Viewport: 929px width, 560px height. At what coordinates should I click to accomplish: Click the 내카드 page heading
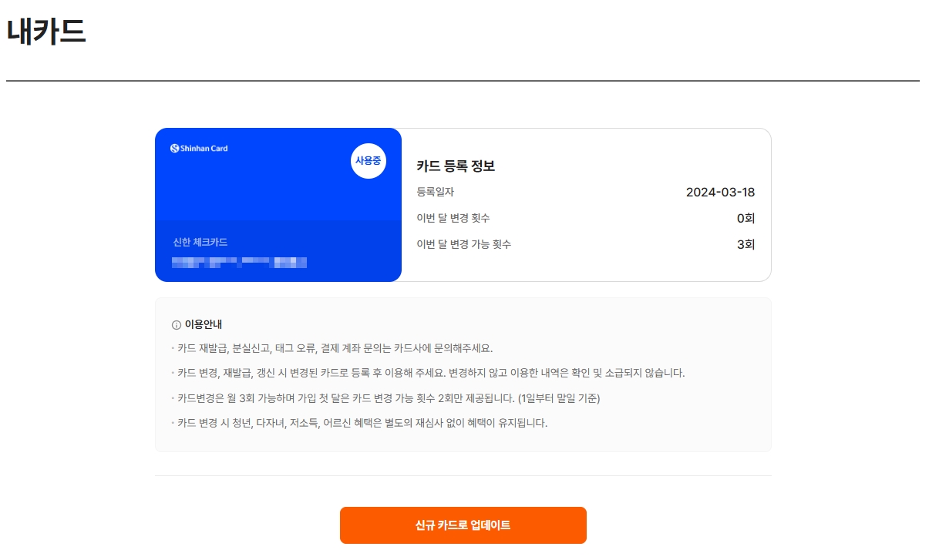(46, 31)
